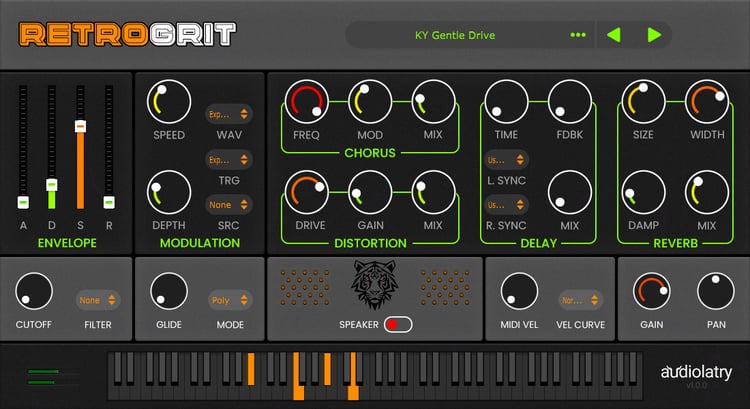Click the reverb SIZE knob
This screenshot has height=409, width=750.
coord(643,102)
